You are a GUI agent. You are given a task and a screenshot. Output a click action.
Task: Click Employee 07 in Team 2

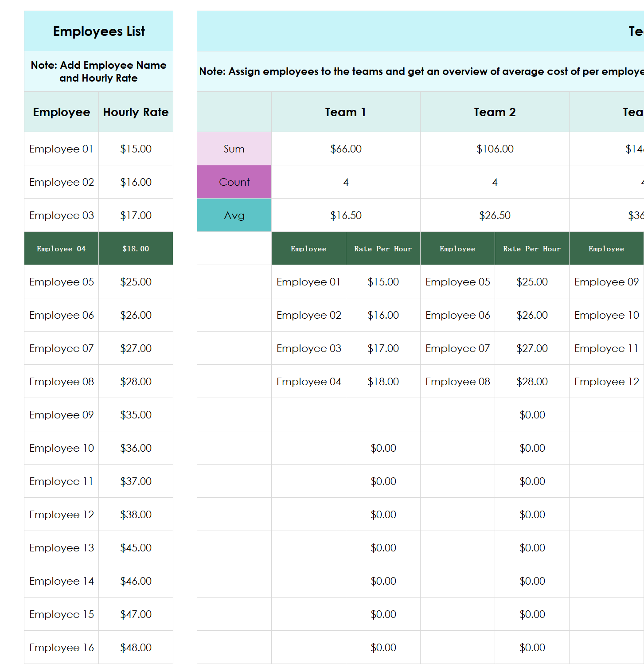457,348
